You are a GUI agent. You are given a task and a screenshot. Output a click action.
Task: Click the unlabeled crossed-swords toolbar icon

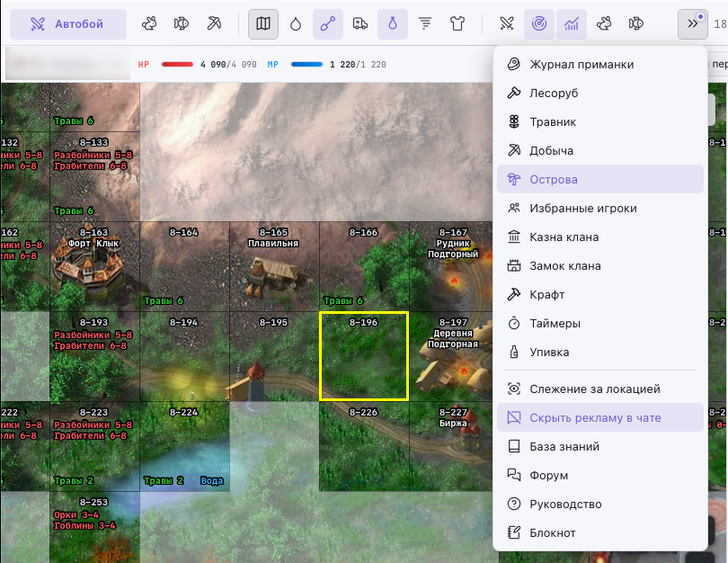point(507,23)
